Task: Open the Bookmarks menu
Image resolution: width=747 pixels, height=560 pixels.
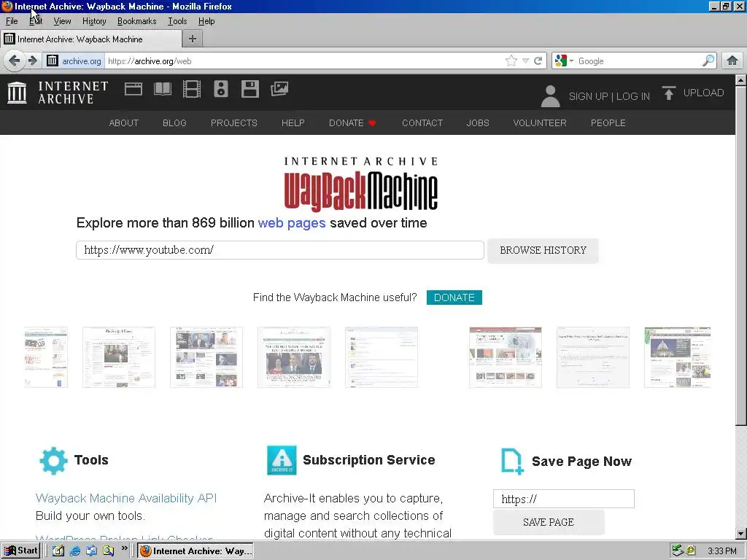Action: click(x=136, y=21)
